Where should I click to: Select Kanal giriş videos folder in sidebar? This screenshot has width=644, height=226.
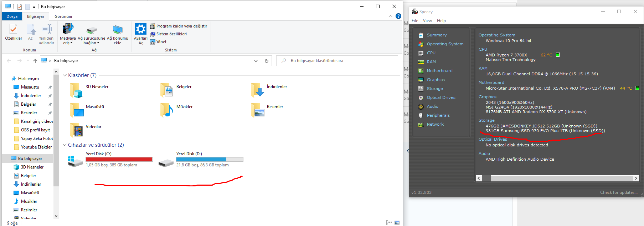33,121
